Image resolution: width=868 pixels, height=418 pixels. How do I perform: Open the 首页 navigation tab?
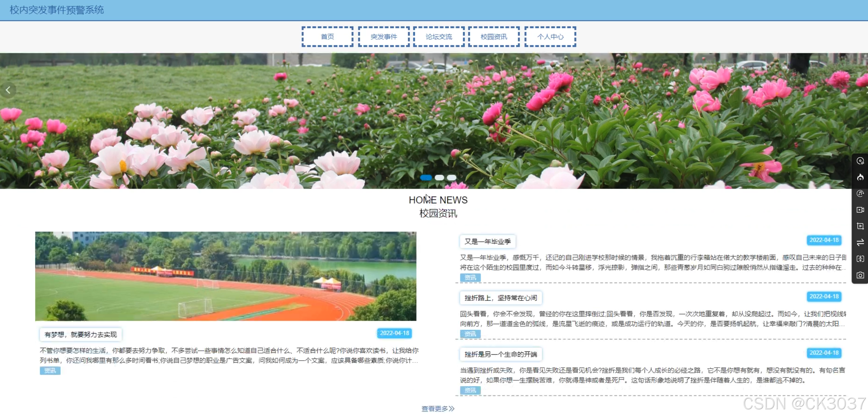[327, 37]
